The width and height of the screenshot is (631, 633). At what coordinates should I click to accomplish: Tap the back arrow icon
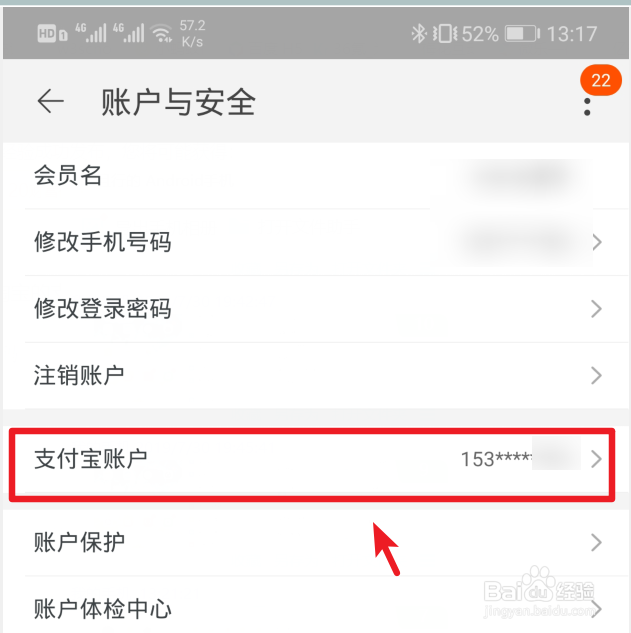(x=50, y=101)
